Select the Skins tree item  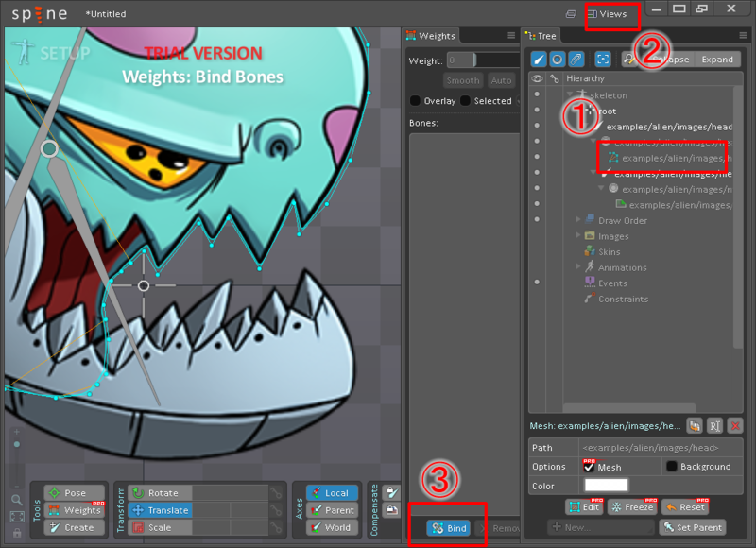tap(609, 251)
